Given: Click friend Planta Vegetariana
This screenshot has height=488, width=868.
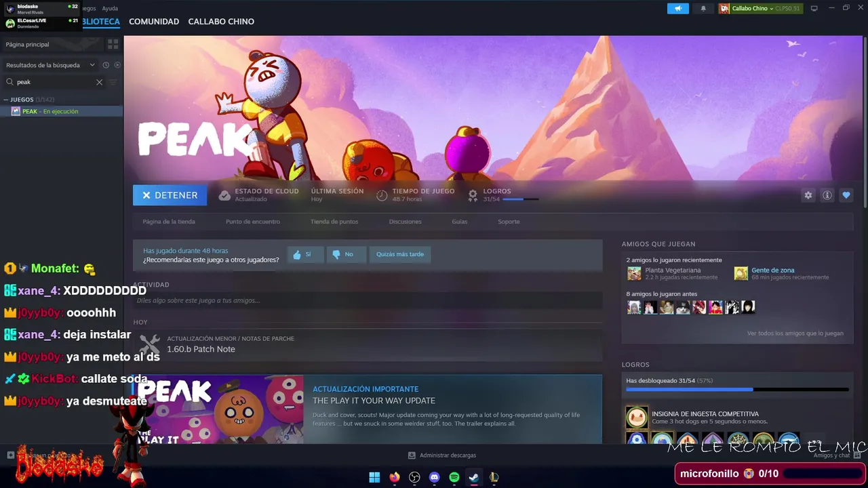Looking at the screenshot, I should pos(673,270).
